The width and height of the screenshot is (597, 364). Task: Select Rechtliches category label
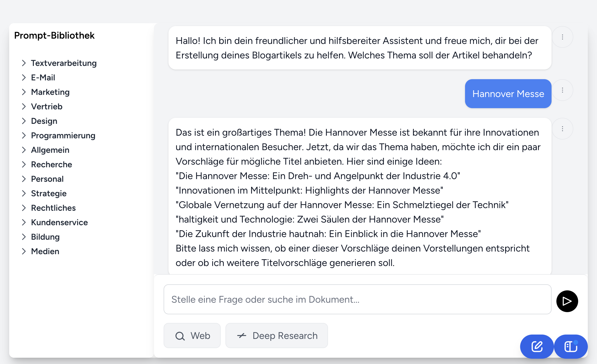pos(53,208)
